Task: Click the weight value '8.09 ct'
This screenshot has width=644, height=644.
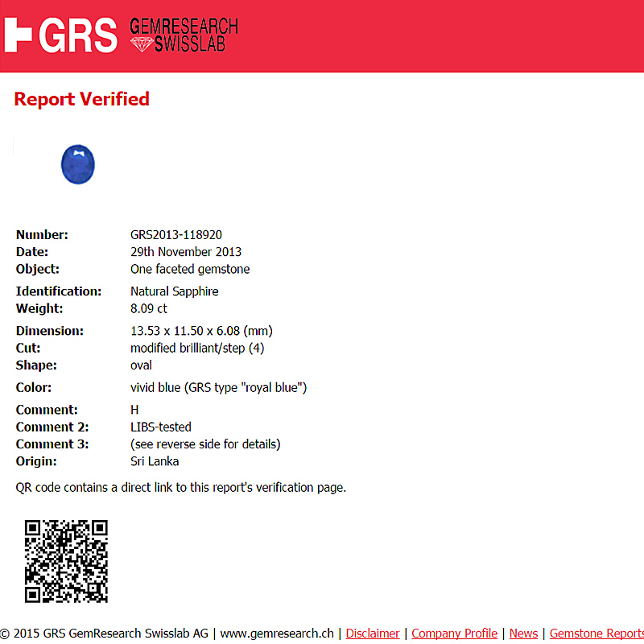Action: pyautogui.click(x=149, y=308)
